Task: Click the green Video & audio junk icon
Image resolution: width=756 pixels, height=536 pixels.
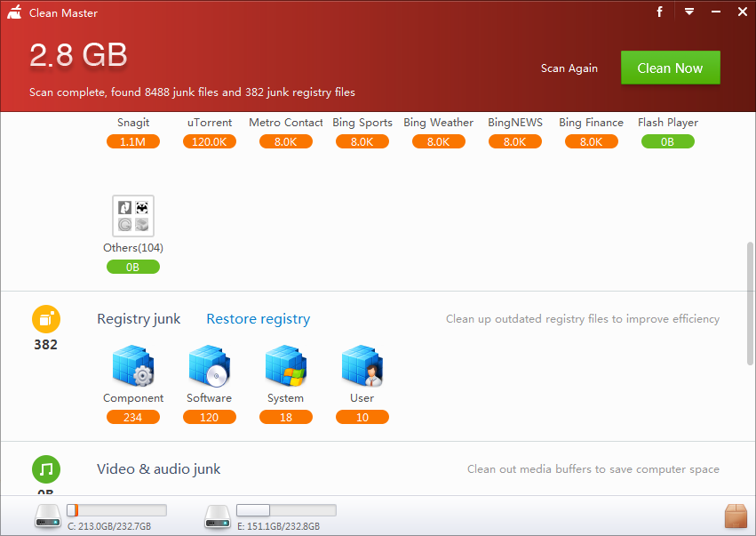Action: click(x=46, y=469)
